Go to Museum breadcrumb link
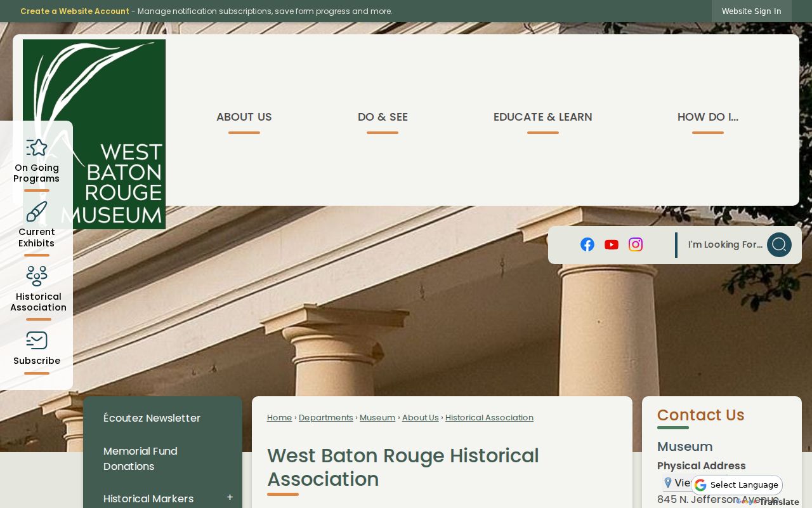 pyautogui.click(x=377, y=417)
